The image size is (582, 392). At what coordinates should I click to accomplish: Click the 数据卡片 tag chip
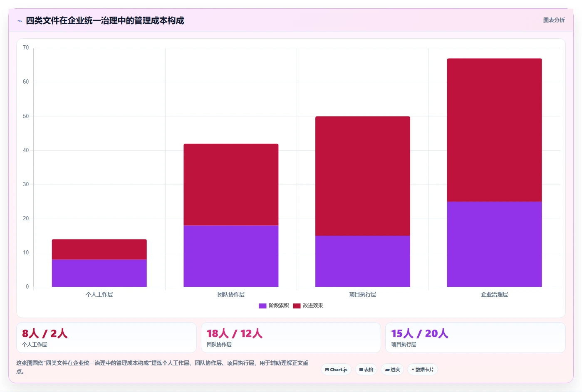tap(422, 370)
